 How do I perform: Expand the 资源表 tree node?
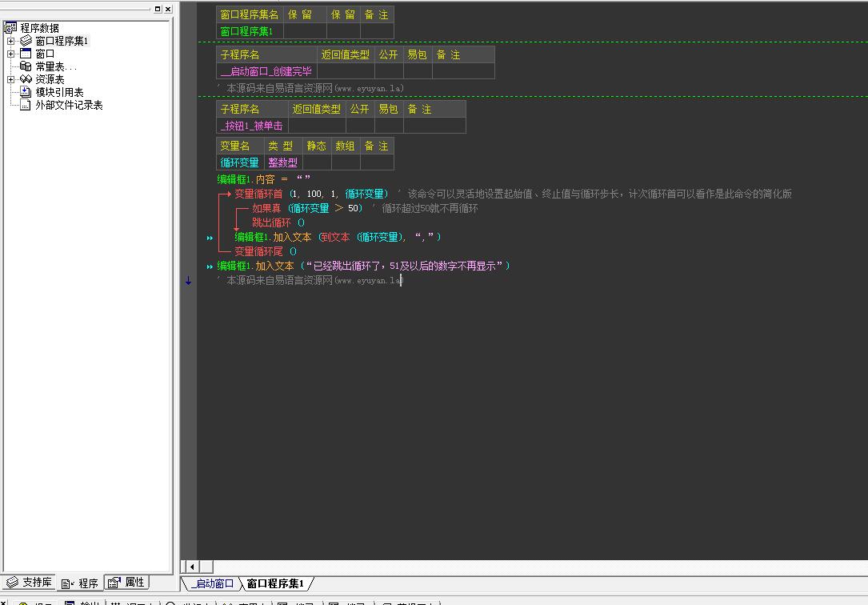(x=10, y=80)
